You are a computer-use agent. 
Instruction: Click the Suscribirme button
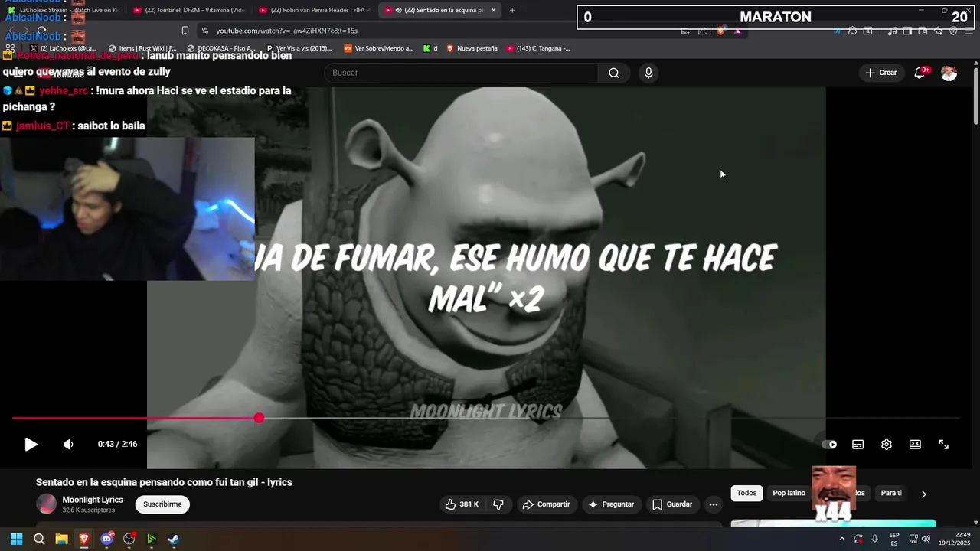pyautogui.click(x=162, y=504)
